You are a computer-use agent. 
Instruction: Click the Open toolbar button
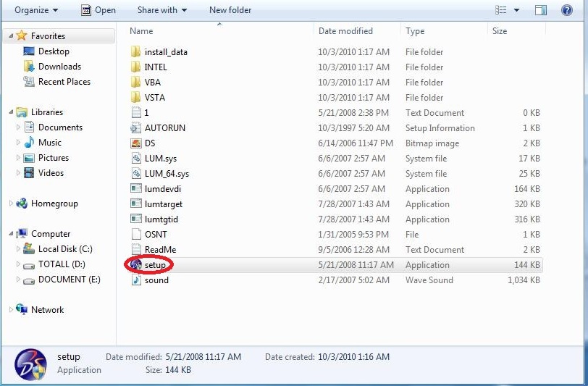coord(98,10)
